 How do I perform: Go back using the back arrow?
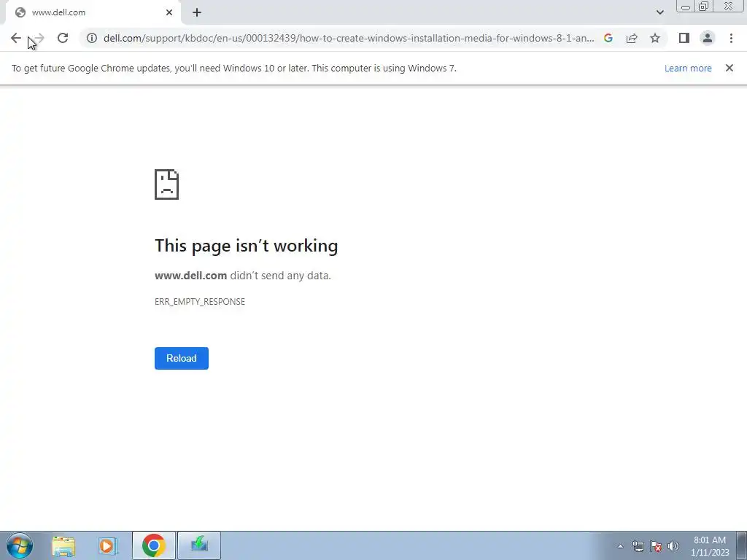(x=16, y=38)
